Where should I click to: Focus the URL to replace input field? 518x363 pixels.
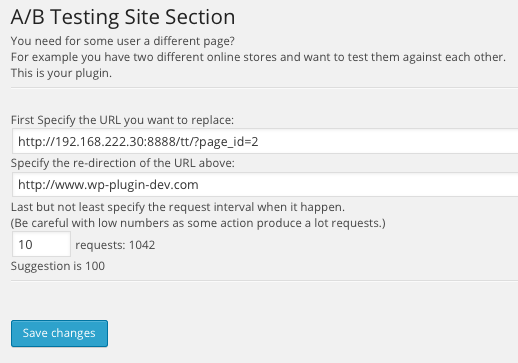pos(265,141)
